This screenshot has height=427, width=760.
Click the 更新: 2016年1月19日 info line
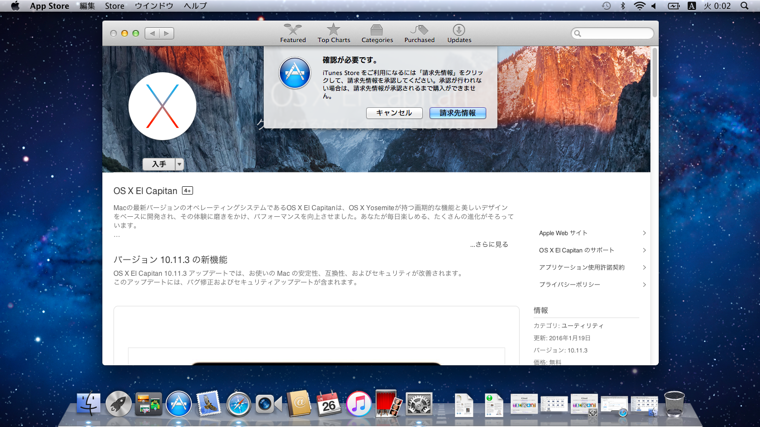(562, 338)
